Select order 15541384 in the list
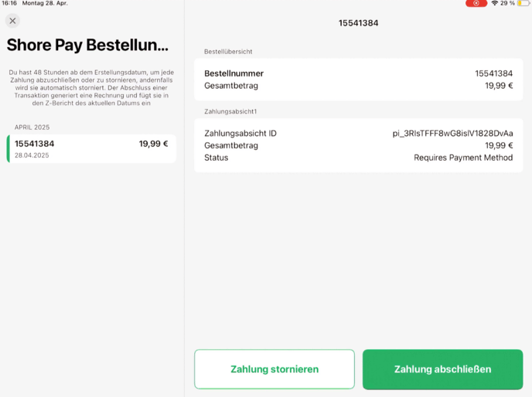Screen dimensions: 532x397 (91, 149)
